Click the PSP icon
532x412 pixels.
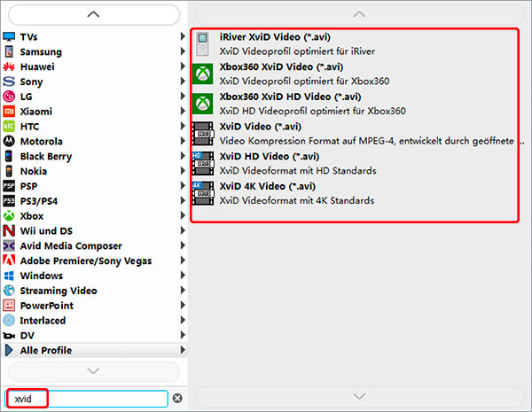point(9,186)
